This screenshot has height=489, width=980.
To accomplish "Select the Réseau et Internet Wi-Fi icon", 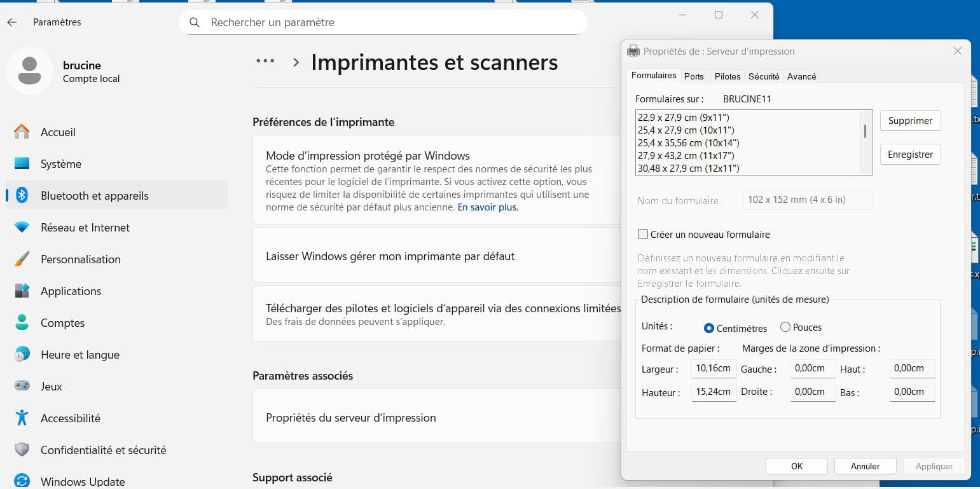I will click(22, 228).
